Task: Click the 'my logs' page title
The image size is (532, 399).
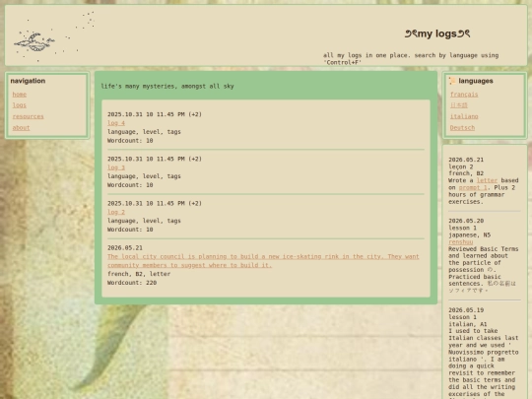Action: pos(437,33)
